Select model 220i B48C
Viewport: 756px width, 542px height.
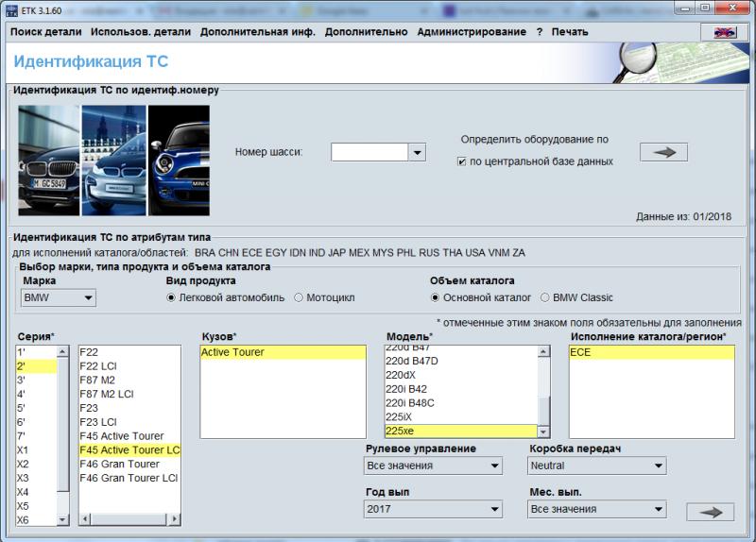(x=461, y=403)
